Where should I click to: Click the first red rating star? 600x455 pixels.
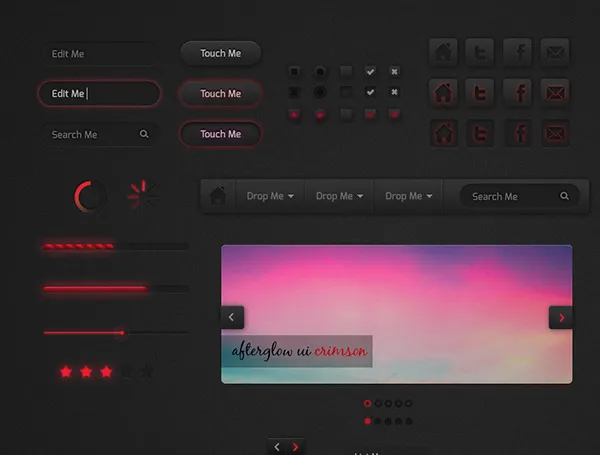[x=66, y=372]
